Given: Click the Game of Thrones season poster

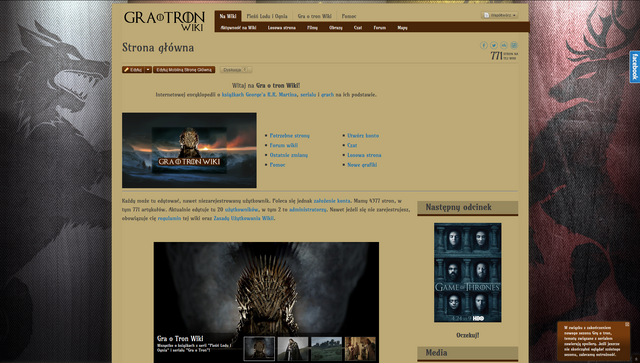Looking at the screenshot, I should (x=467, y=272).
